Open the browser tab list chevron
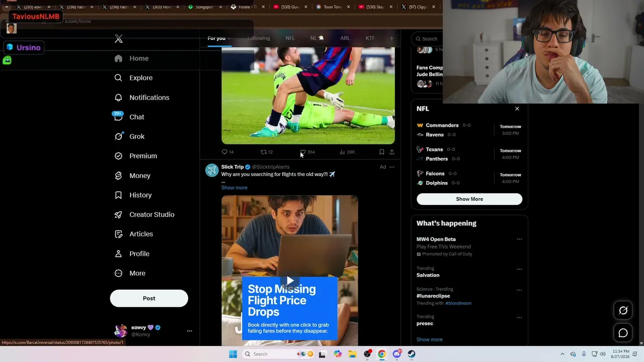 (7, 7)
